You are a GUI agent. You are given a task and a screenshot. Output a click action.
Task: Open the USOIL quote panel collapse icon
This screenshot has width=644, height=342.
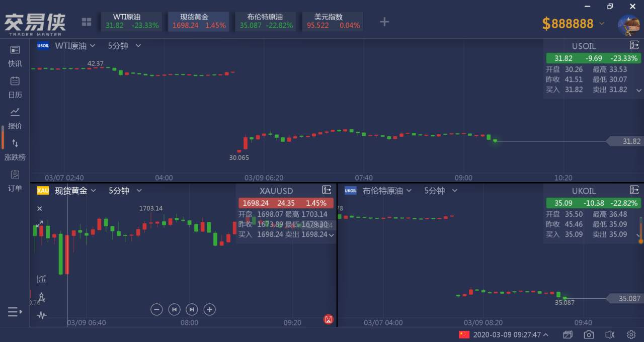tap(634, 45)
